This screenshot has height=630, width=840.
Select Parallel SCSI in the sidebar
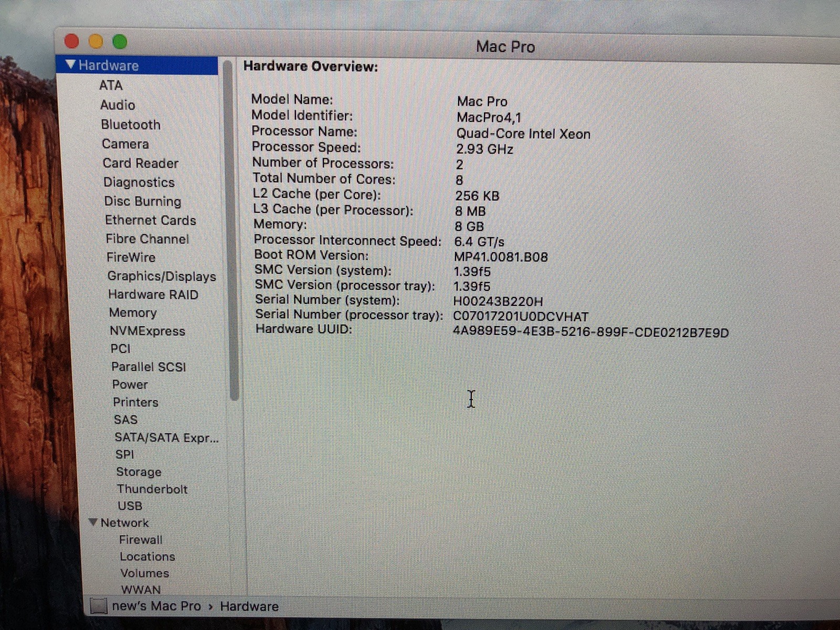(x=149, y=367)
